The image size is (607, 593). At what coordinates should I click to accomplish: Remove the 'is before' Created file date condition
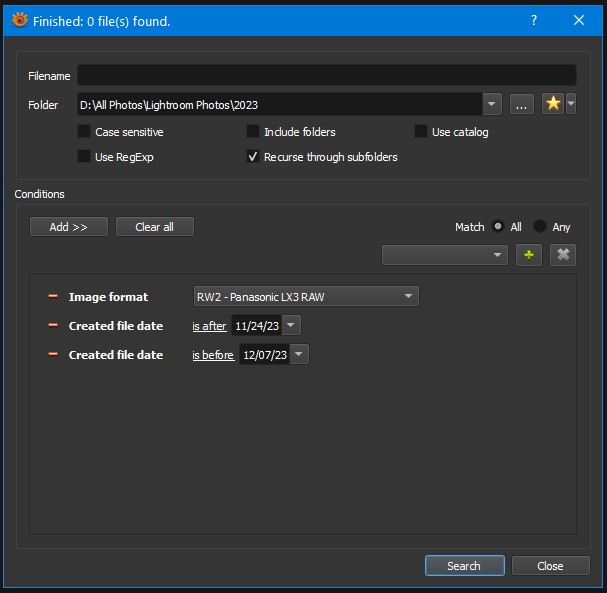tap(53, 354)
